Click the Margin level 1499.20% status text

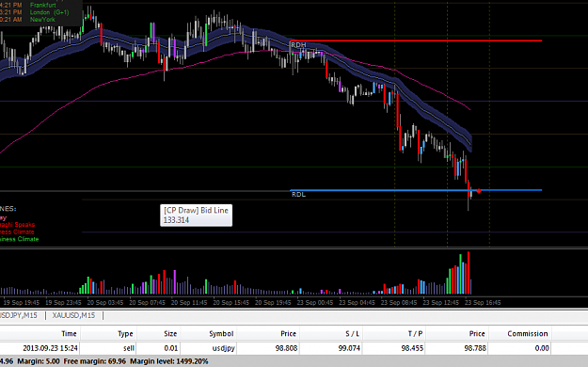click(169, 361)
